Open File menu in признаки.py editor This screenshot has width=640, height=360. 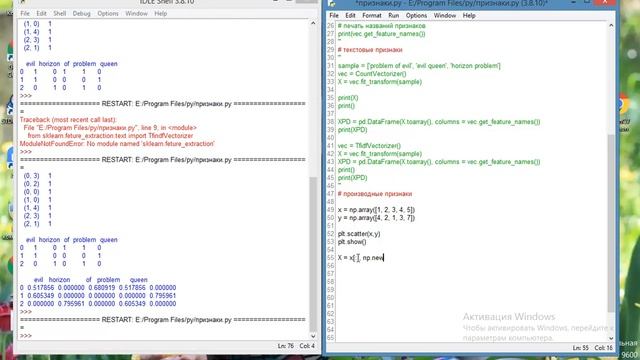point(334,16)
